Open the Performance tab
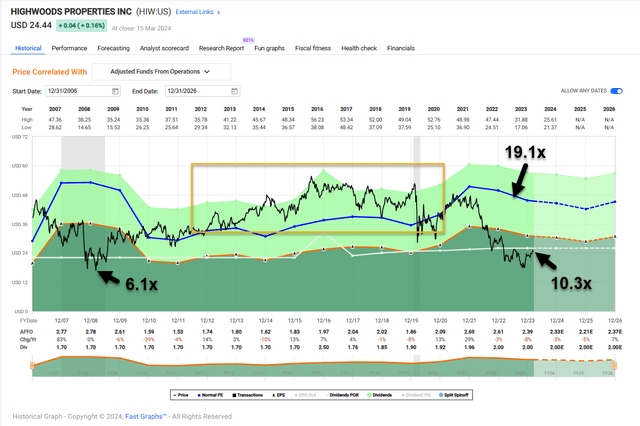The image size is (640, 426). [x=69, y=48]
